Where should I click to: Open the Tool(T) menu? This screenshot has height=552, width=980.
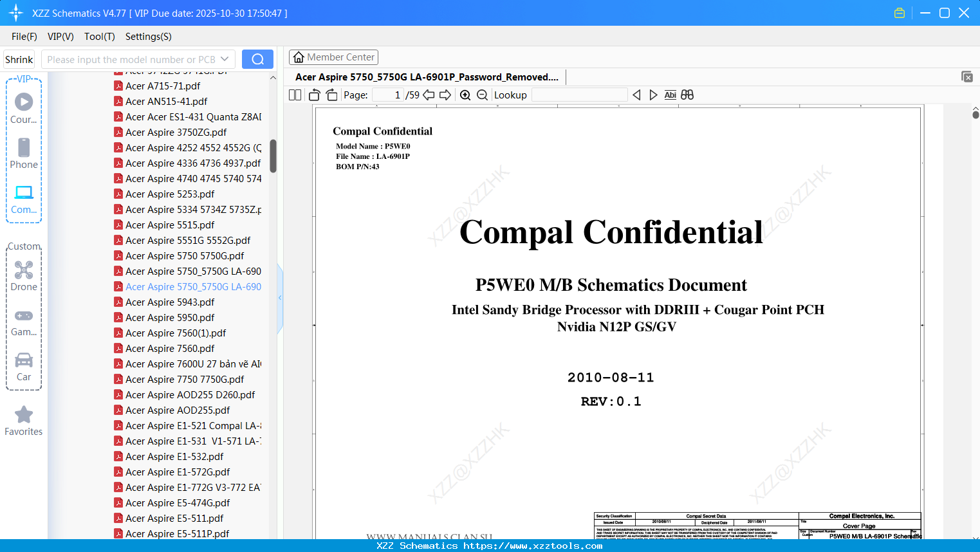point(100,37)
